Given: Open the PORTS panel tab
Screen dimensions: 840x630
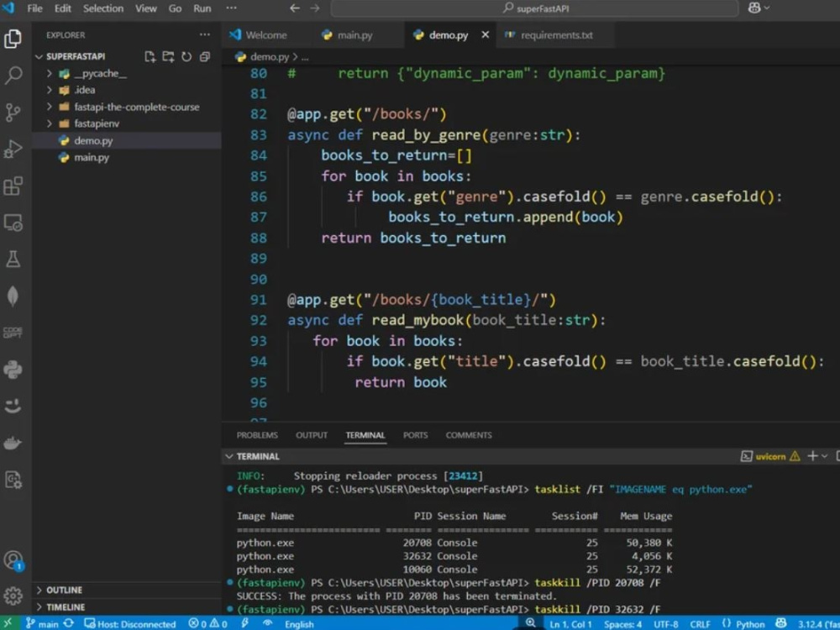Looking at the screenshot, I should point(415,435).
